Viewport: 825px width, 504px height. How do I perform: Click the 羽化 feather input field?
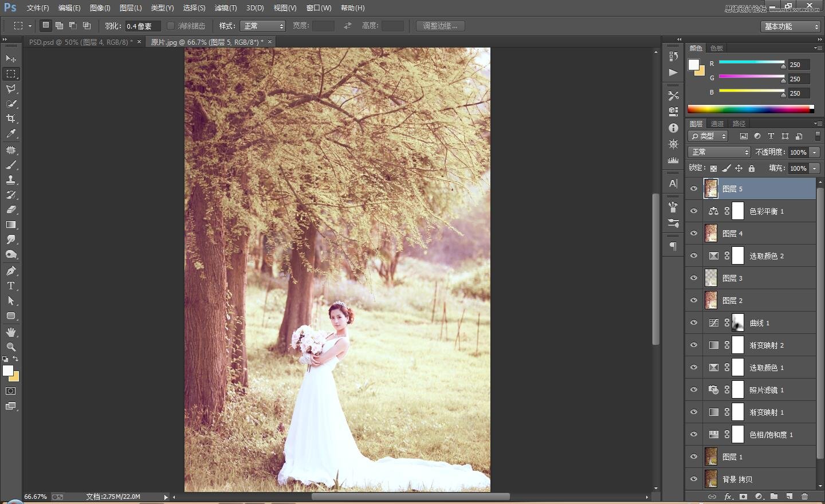tap(142, 26)
